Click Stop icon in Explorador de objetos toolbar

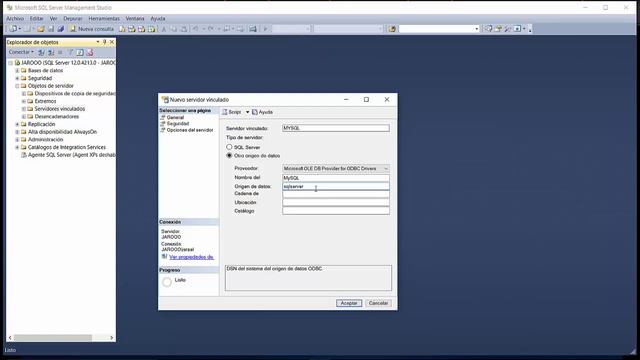point(60,52)
